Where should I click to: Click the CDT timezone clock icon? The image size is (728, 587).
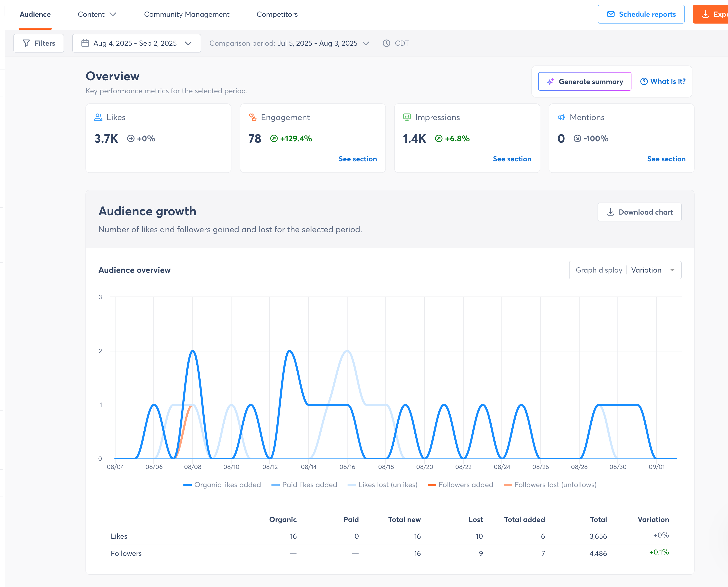(x=386, y=43)
